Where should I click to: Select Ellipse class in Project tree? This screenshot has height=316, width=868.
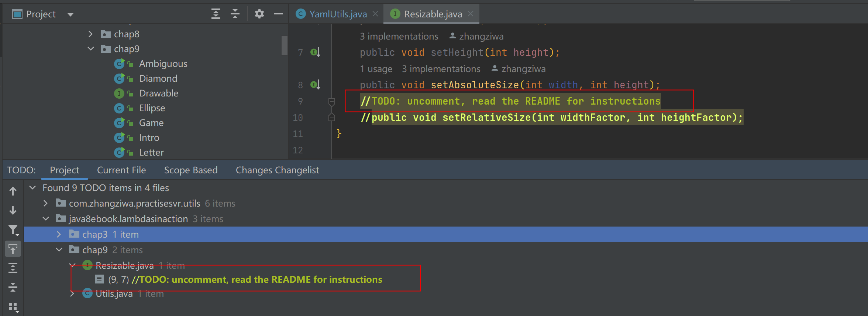[x=152, y=108]
